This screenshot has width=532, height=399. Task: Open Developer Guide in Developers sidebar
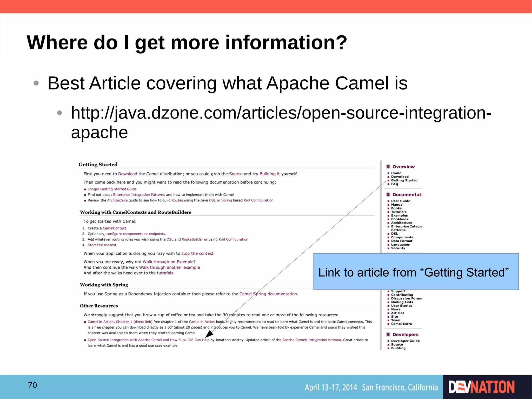pyautogui.click(x=405, y=341)
